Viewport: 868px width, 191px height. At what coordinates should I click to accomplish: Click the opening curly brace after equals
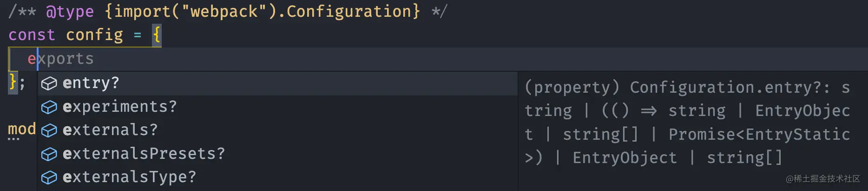157,35
